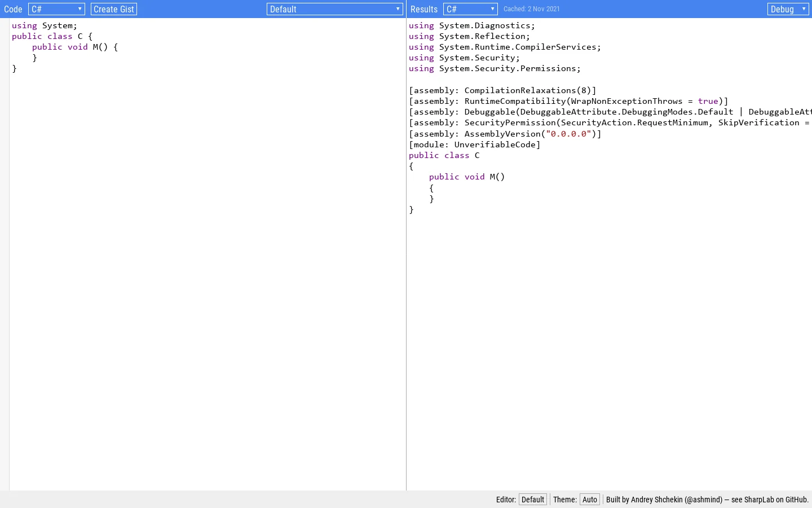Image resolution: width=812 pixels, height=508 pixels.
Task: Click 'public class C' in results pane
Action: pyautogui.click(x=444, y=155)
